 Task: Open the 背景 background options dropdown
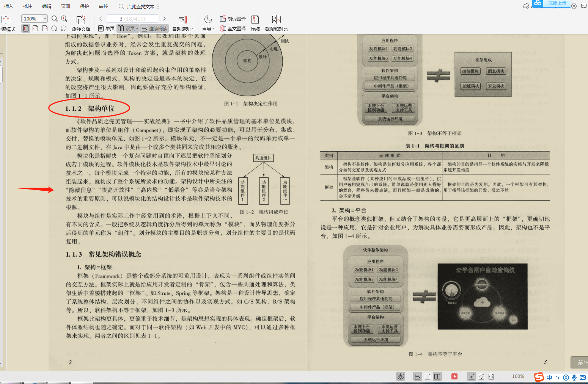208,28
